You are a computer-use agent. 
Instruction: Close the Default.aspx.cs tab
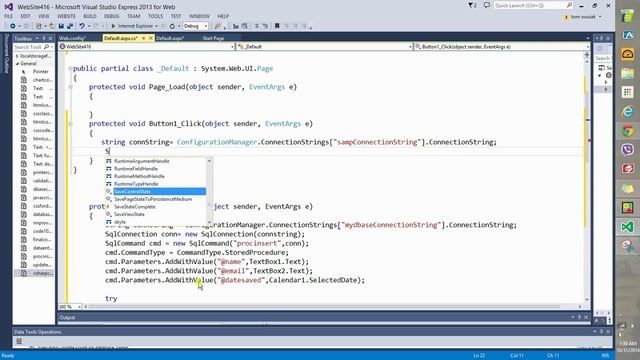click(151, 38)
